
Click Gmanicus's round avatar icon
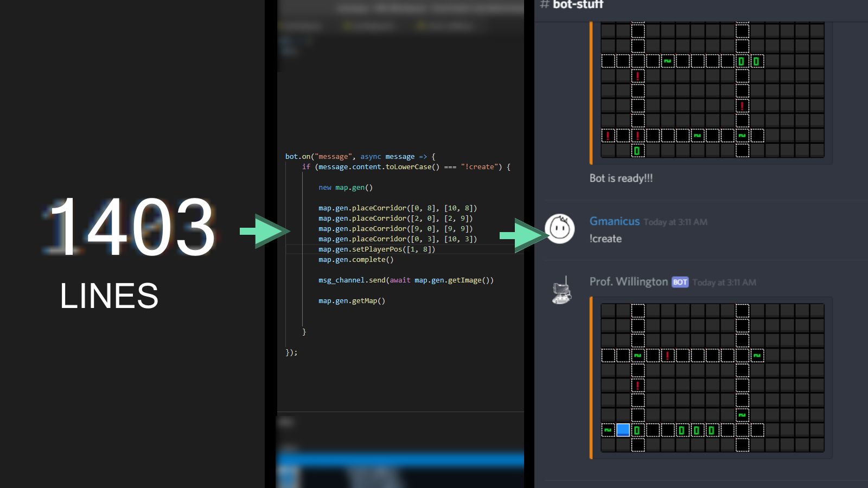pos(560,229)
